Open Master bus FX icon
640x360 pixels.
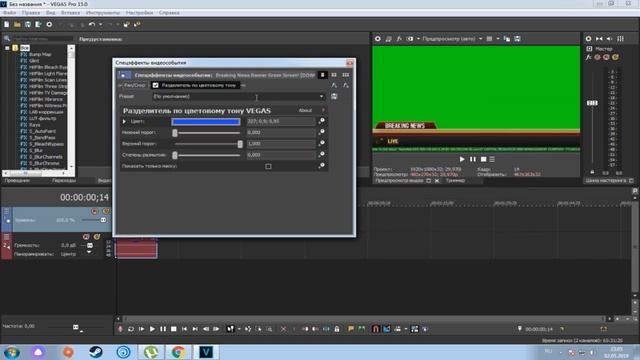click(589, 57)
